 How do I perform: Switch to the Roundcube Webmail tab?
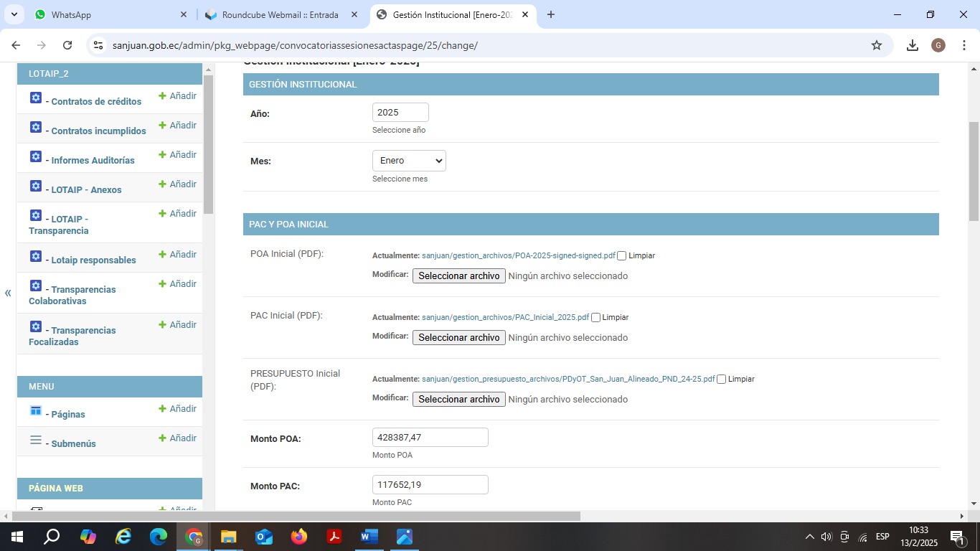pos(280,14)
